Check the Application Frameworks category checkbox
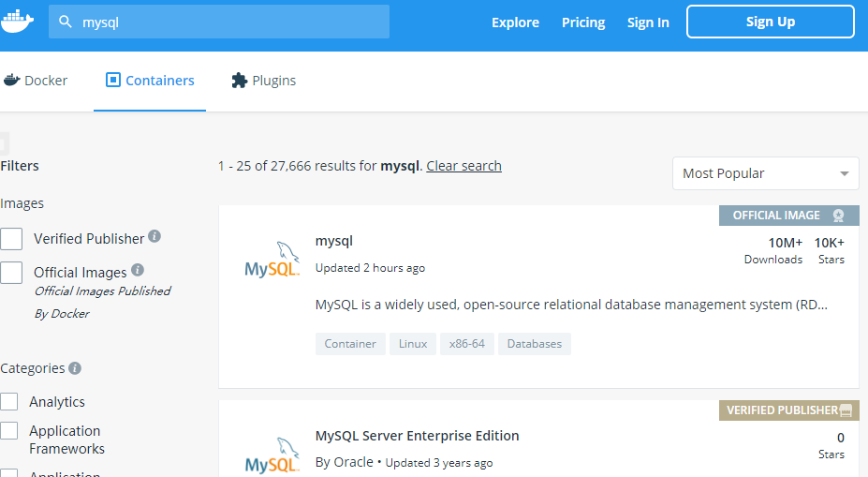The height and width of the screenshot is (477, 868). (8, 430)
